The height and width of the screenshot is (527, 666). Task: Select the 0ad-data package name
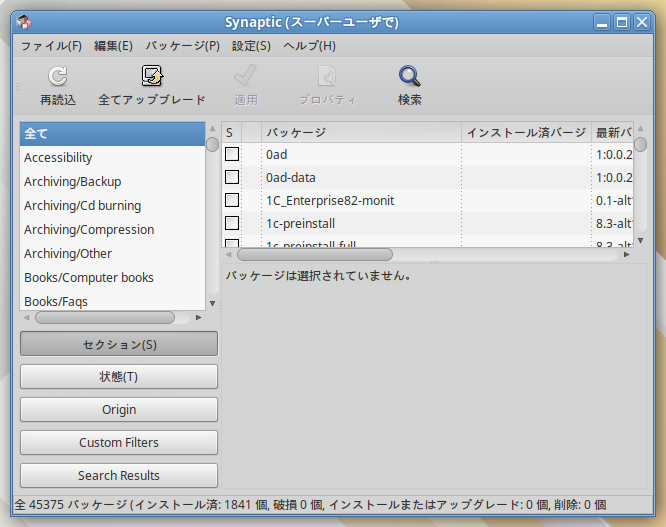pyautogui.click(x=291, y=178)
